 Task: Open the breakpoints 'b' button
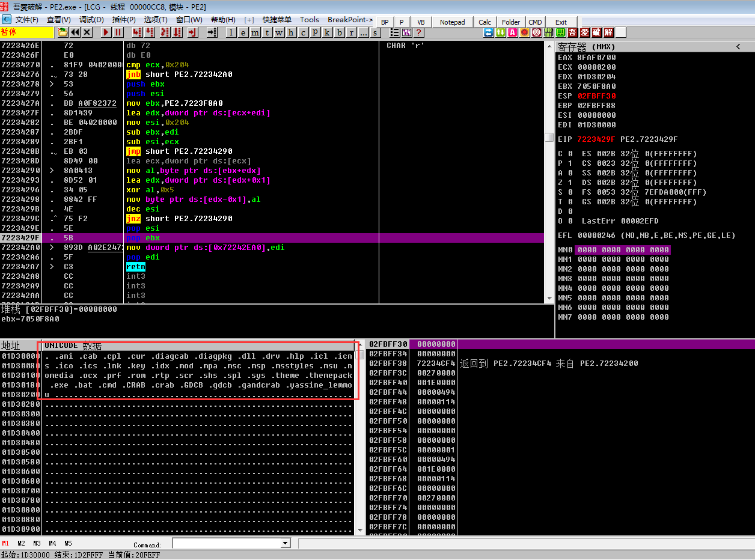[x=340, y=32]
